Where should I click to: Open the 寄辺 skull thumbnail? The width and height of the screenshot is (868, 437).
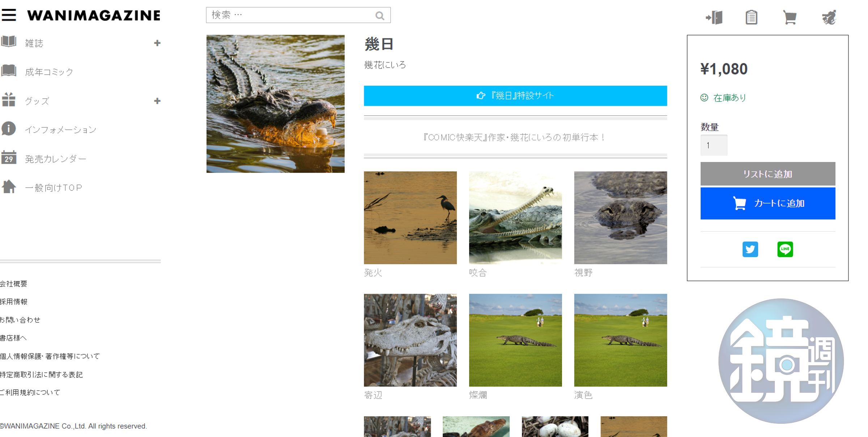point(410,340)
